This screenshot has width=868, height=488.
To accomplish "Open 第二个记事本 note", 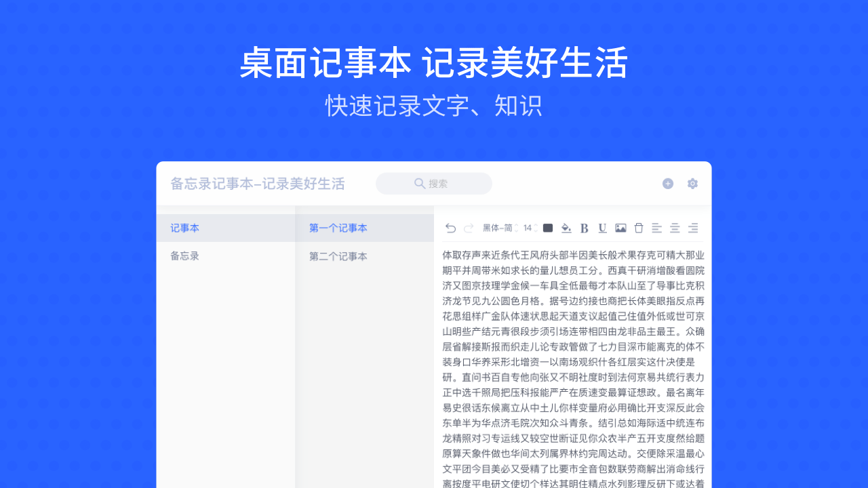I will click(365, 256).
